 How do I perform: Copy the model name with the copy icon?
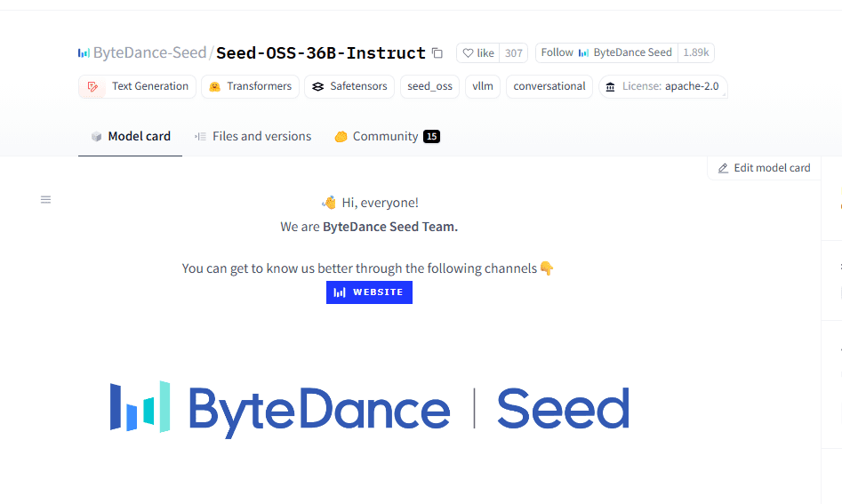[437, 53]
